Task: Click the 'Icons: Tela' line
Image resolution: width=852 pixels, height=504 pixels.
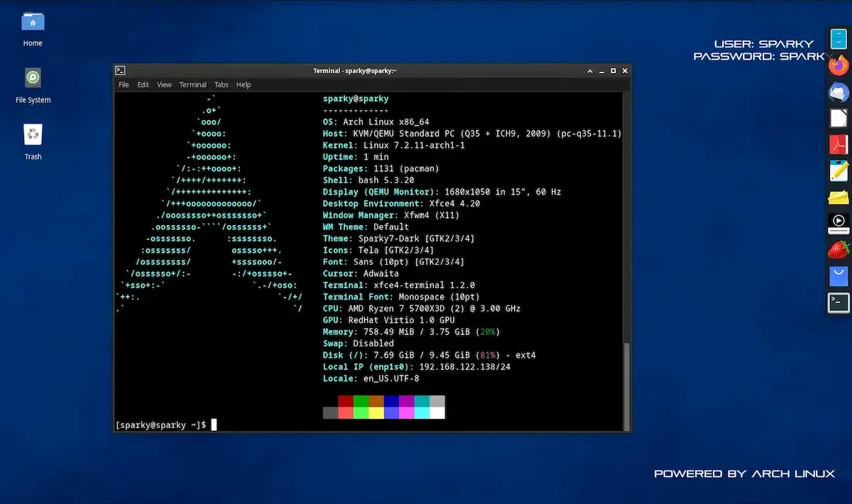Action: click(378, 250)
